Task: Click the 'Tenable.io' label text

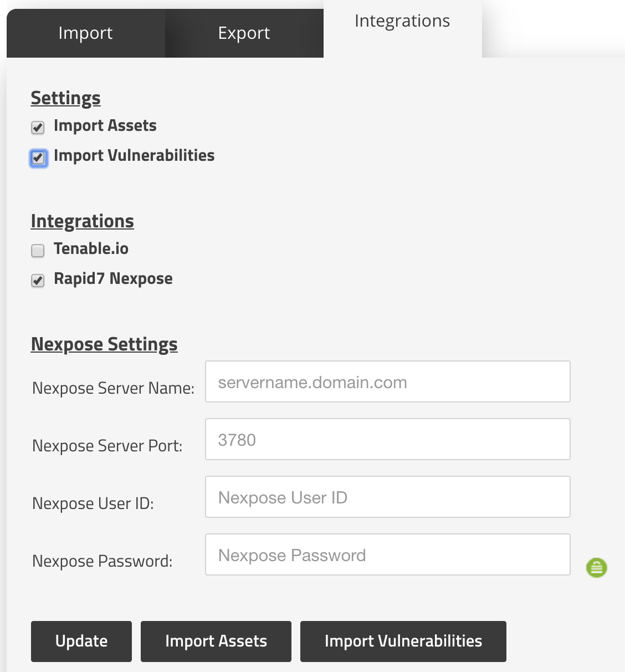Action: [x=91, y=248]
